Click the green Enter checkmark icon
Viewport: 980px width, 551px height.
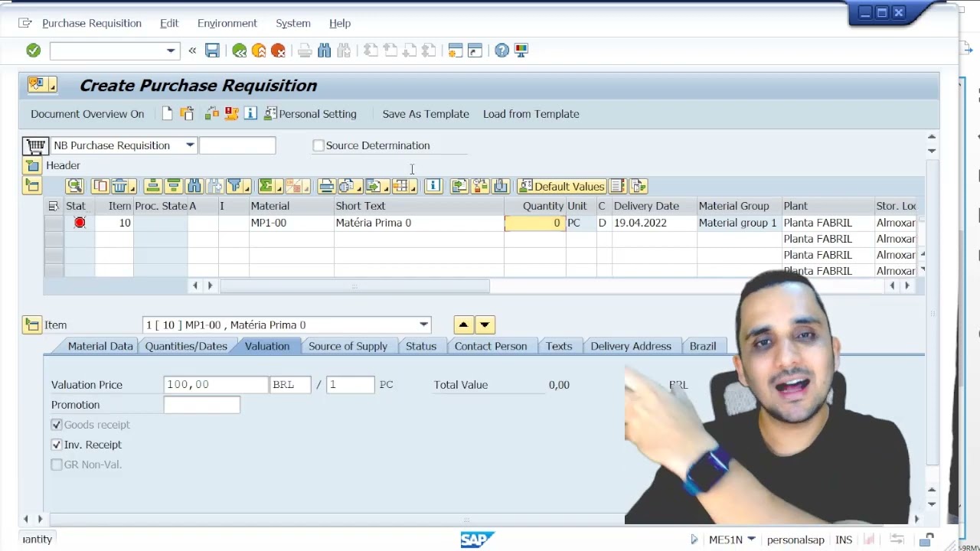[x=33, y=51]
